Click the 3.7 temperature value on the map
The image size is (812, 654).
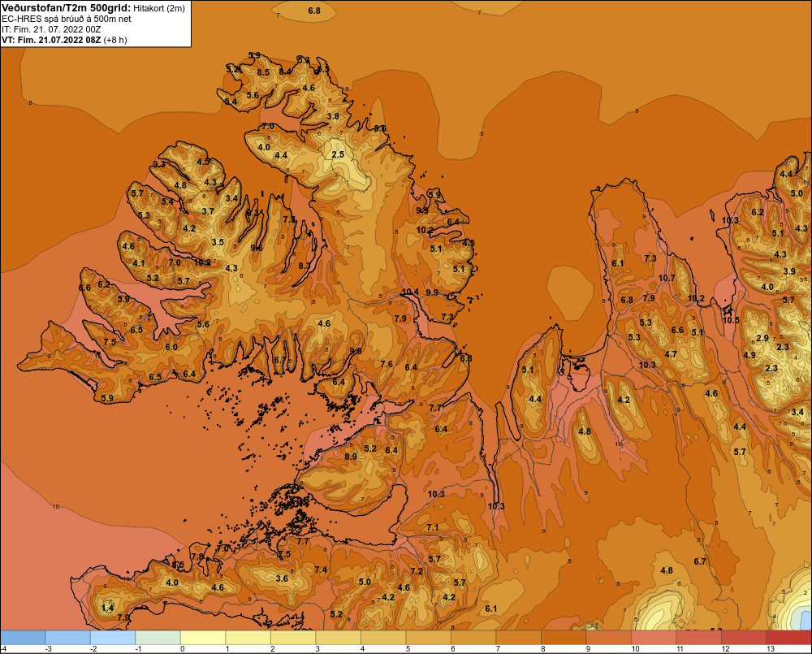(x=208, y=211)
